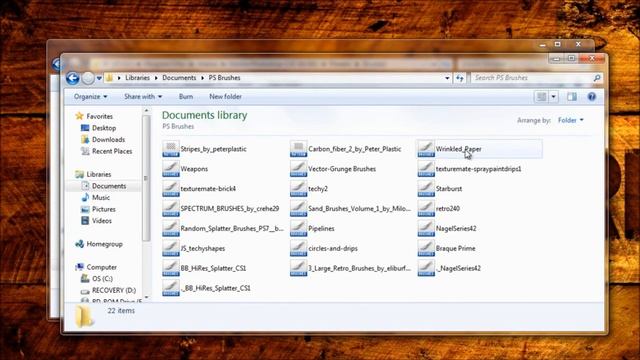Select the Stripes_by_peterplastic pattern file icon

(171, 149)
